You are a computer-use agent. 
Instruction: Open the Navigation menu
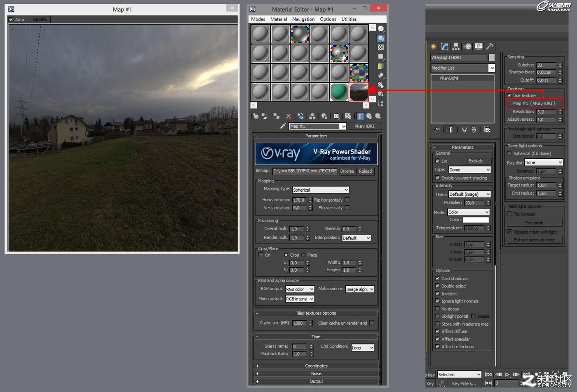(x=303, y=19)
